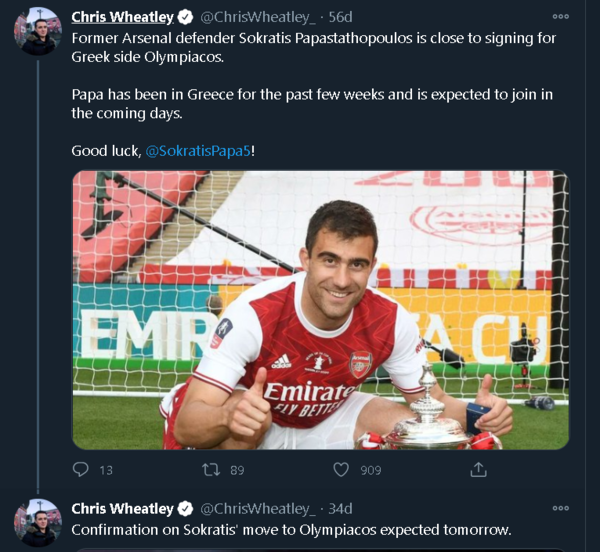600x552 pixels.
Task: Open the @ChrisWheatley_ handle on the 56d tweet
Action: click(258, 17)
